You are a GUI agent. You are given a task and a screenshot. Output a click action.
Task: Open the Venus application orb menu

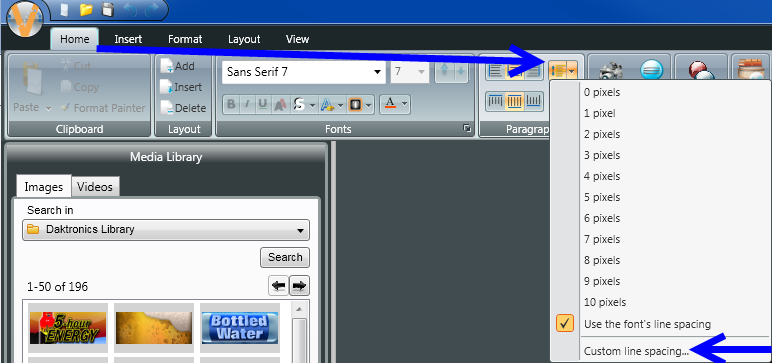click(x=25, y=19)
